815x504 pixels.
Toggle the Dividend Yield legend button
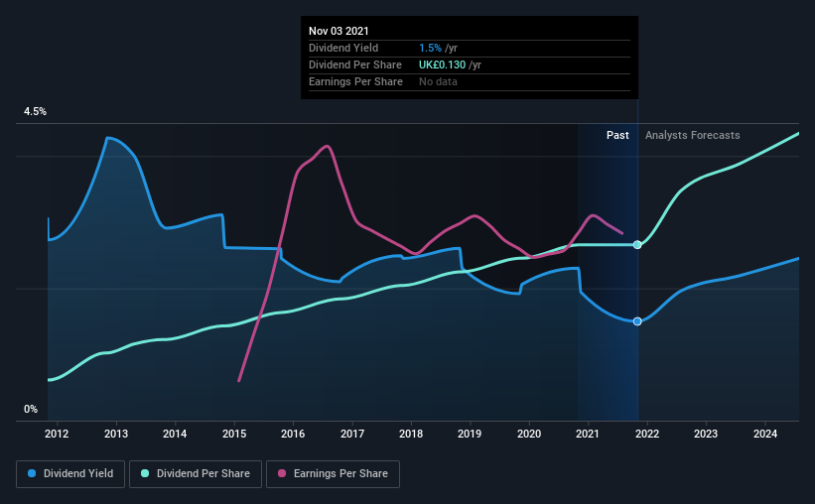coord(70,474)
